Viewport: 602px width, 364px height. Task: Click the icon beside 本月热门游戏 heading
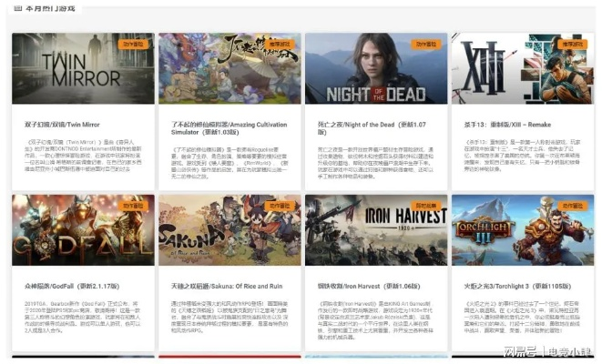(16, 7)
